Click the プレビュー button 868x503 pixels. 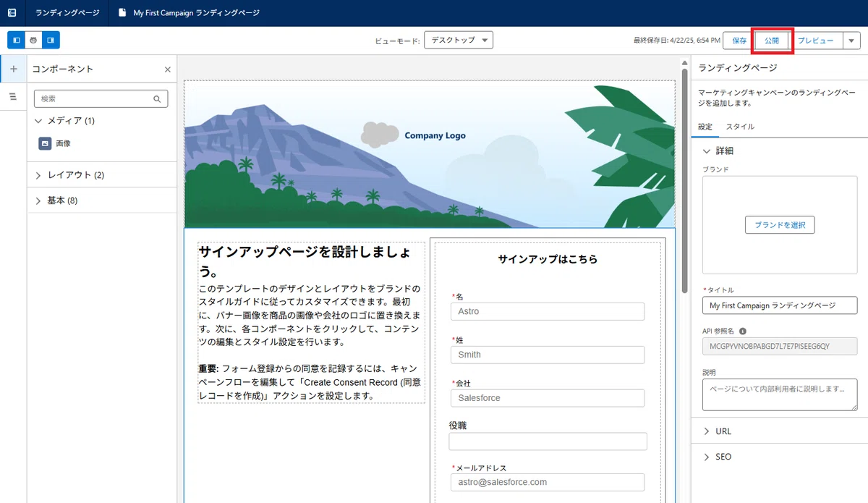[x=816, y=41]
